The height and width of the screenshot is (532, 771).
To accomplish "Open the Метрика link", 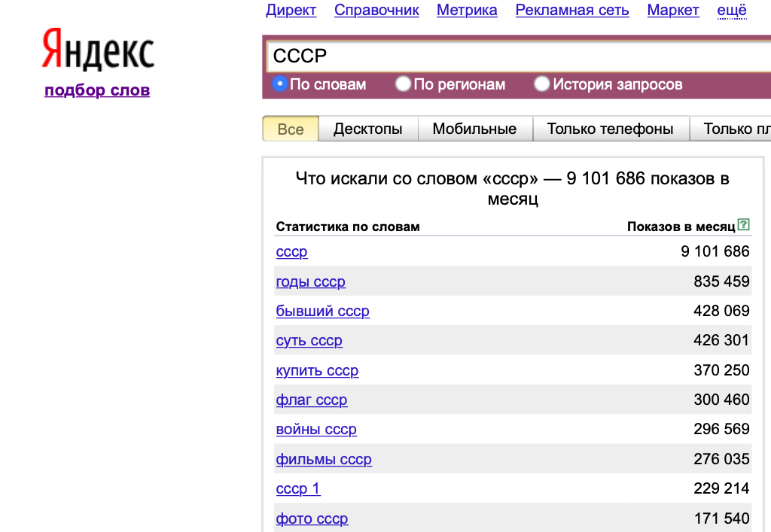I will tap(467, 11).
